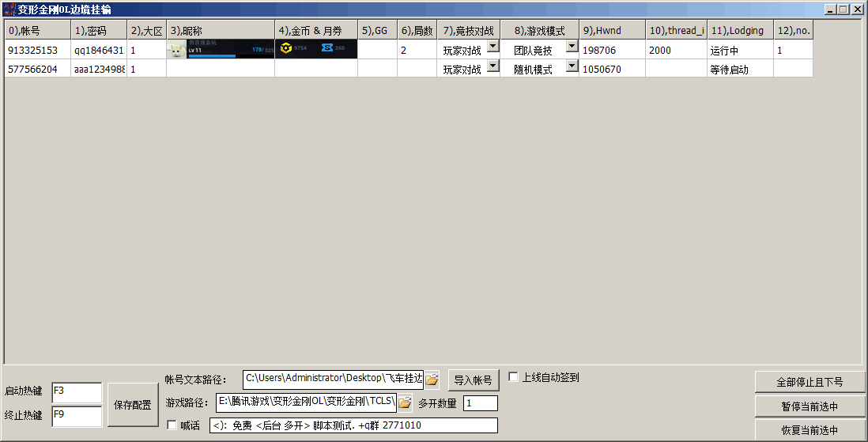
Task: Click password cell qq1846431
Action: coord(99,50)
